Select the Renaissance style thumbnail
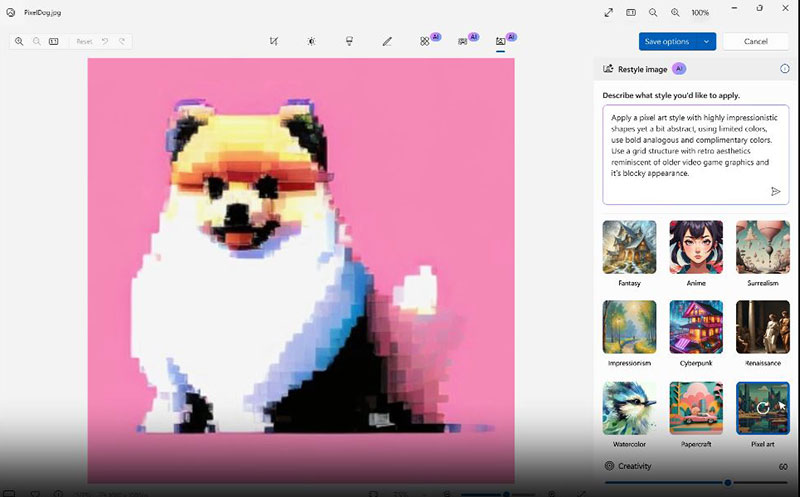The image size is (800, 497). (x=763, y=327)
